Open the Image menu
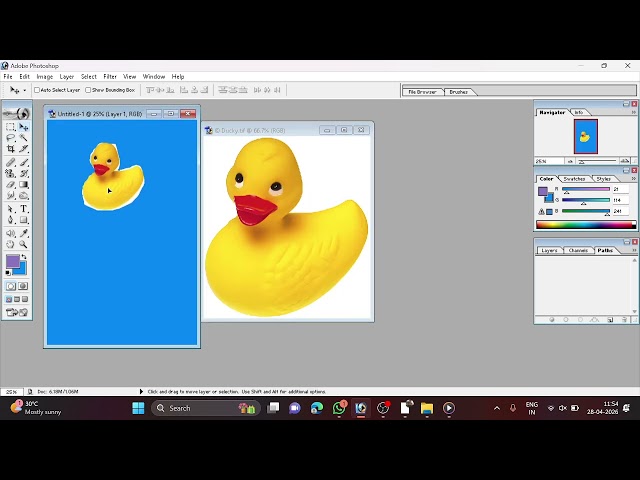The height and width of the screenshot is (480, 640). pyautogui.click(x=44, y=76)
